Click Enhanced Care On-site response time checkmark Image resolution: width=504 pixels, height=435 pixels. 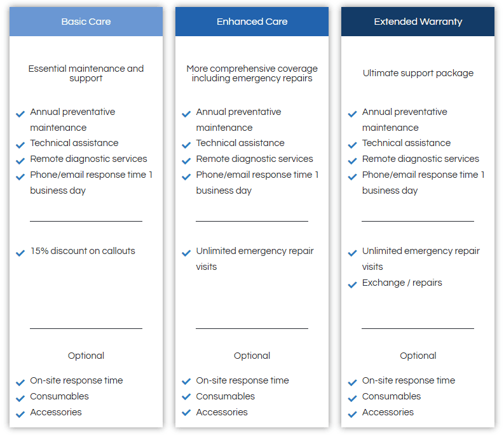186,382
